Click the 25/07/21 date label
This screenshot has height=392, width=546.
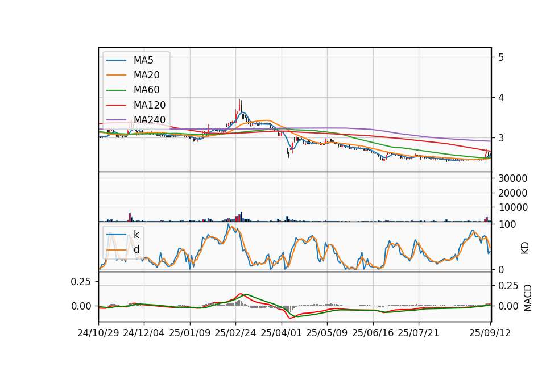419,333
